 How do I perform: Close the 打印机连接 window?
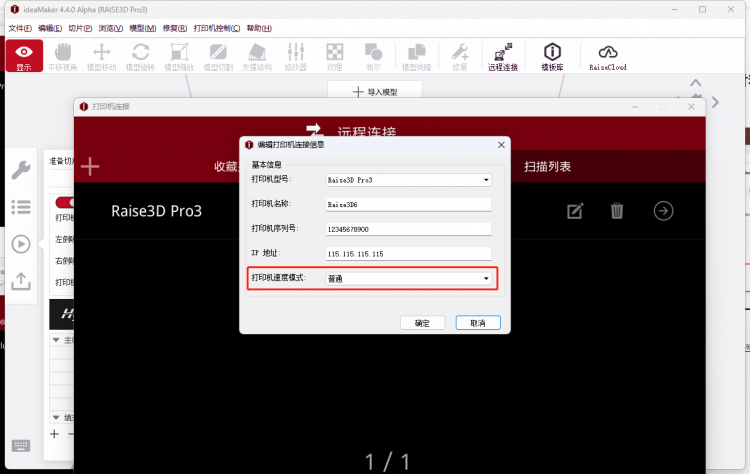point(691,107)
